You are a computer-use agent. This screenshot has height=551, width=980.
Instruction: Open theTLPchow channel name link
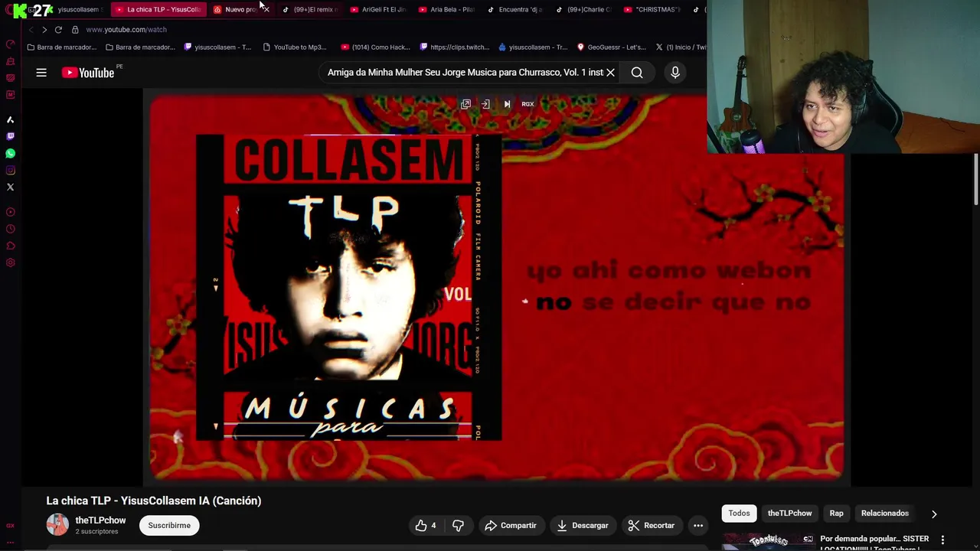pyautogui.click(x=100, y=520)
